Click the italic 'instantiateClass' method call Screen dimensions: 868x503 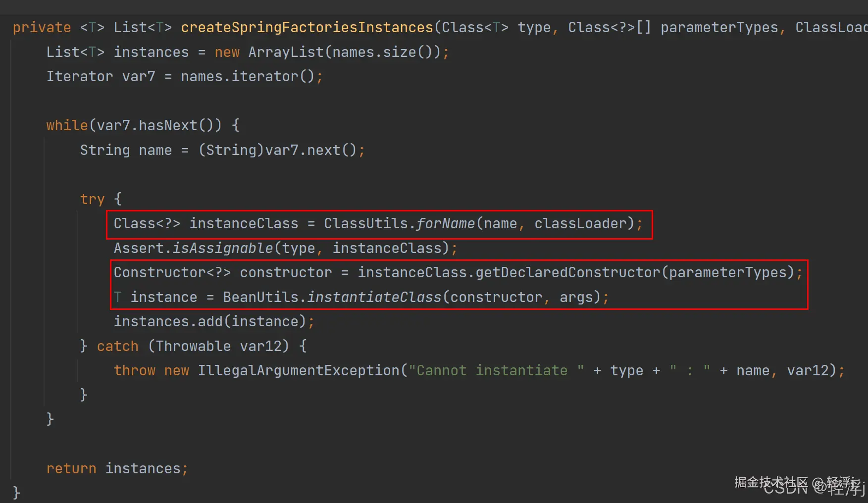click(x=374, y=297)
